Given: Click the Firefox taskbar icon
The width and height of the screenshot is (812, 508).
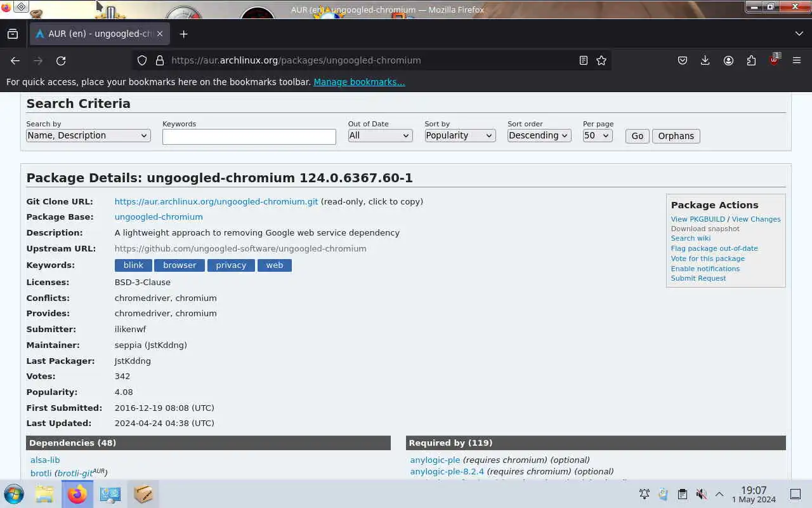Looking at the screenshot, I should 77,494.
